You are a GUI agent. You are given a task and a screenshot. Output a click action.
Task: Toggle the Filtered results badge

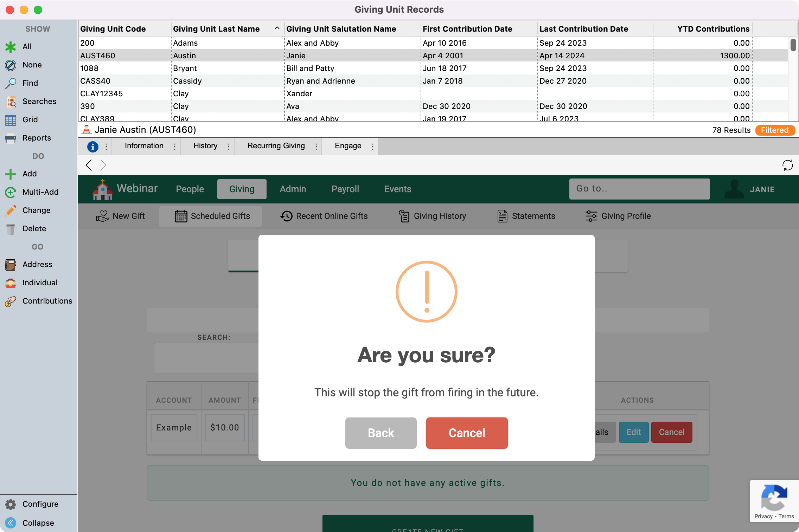(775, 130)
